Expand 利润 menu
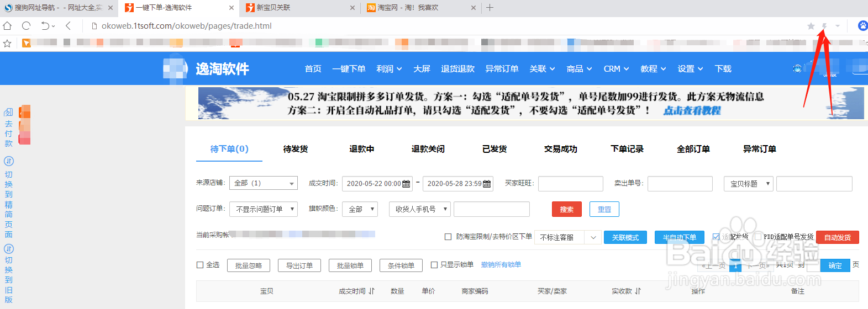The height and width of the screenshot is (309, 868). point(389,69)
